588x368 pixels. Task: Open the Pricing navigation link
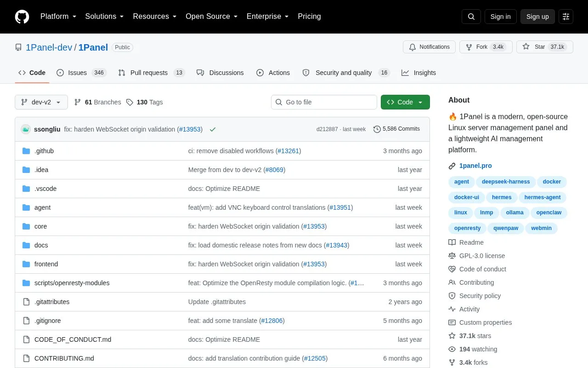pos(309,17)
